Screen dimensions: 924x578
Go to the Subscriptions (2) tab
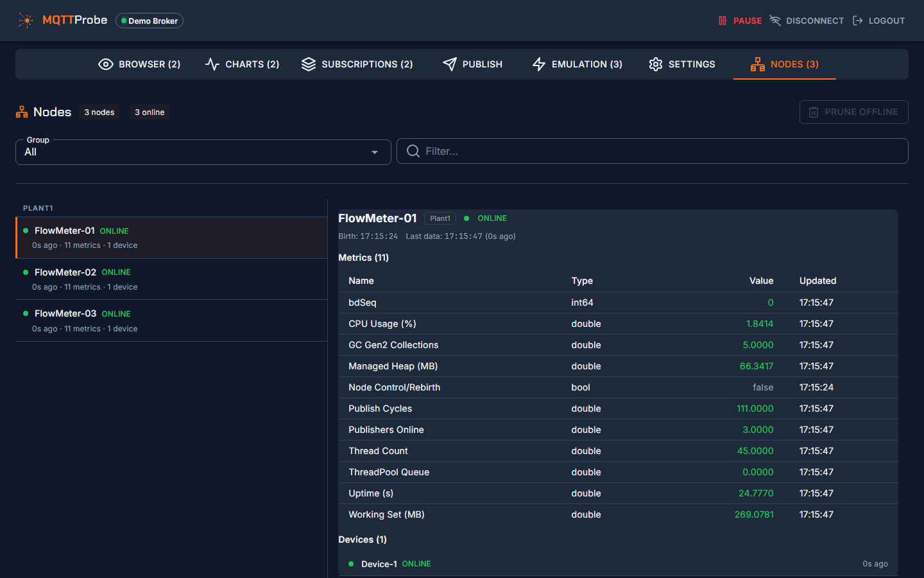click(x=357, y=64)
